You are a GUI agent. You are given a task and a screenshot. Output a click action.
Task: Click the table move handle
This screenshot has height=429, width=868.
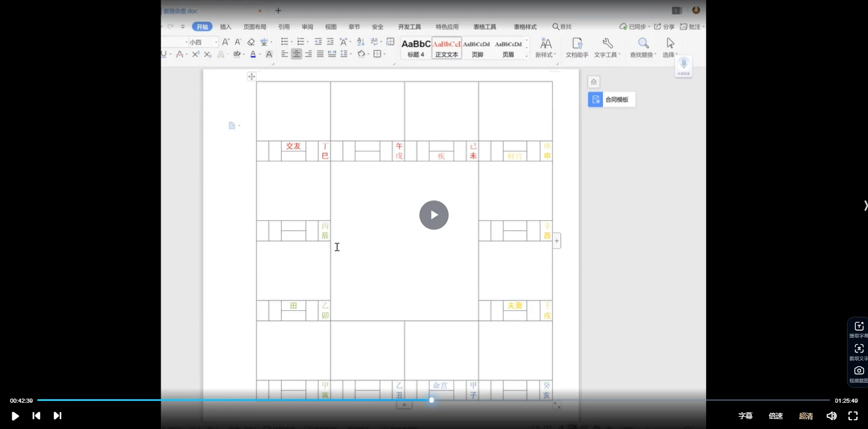click(x=251, y=77)
